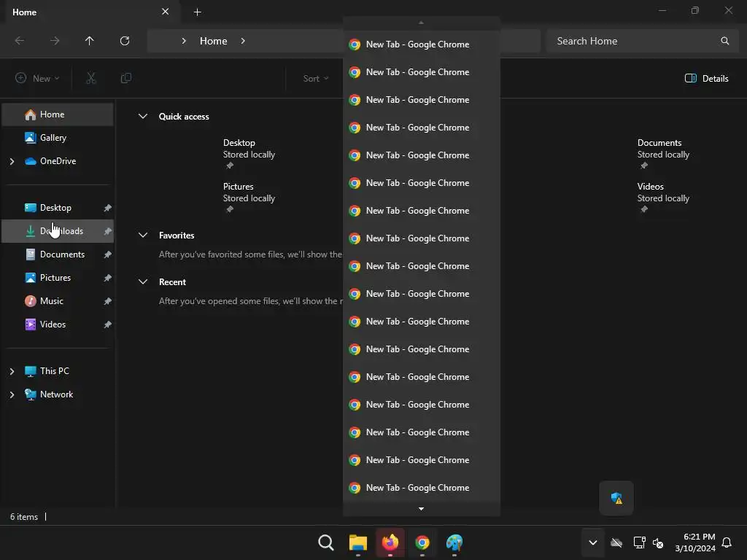Select Home in the navigation pane

click(58, 114)
